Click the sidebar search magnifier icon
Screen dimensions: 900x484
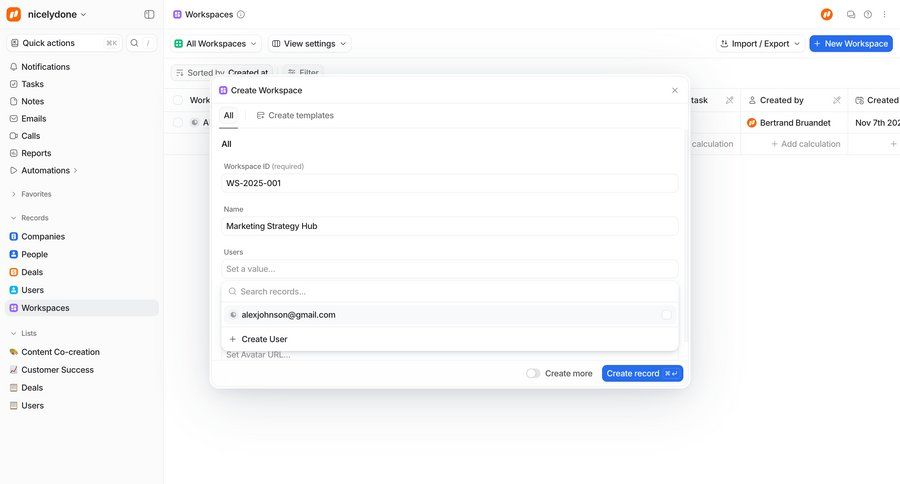tap(134, 43)
